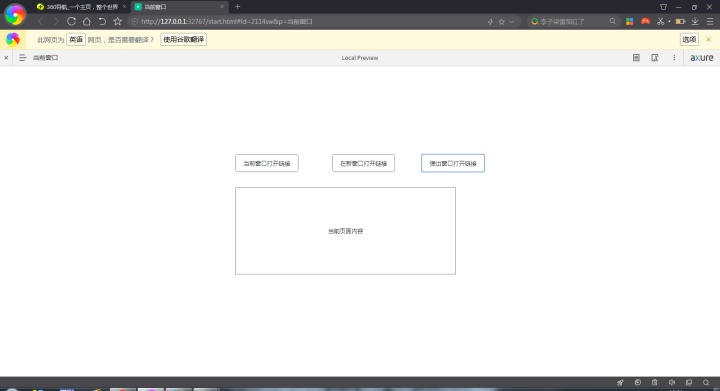This screenshot has height=391, width=720.
Task: Open the browser home page
Action: point(87,22)
